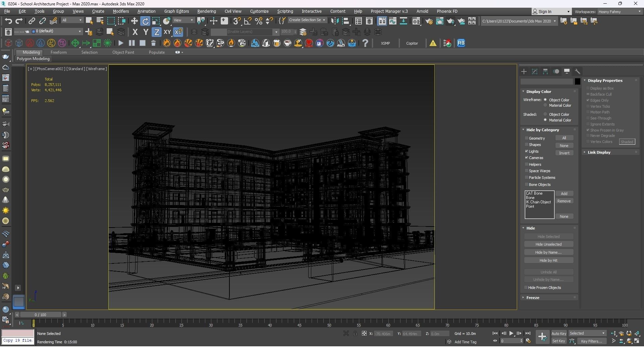Click the Pause simulation icon

click(131, 43)
